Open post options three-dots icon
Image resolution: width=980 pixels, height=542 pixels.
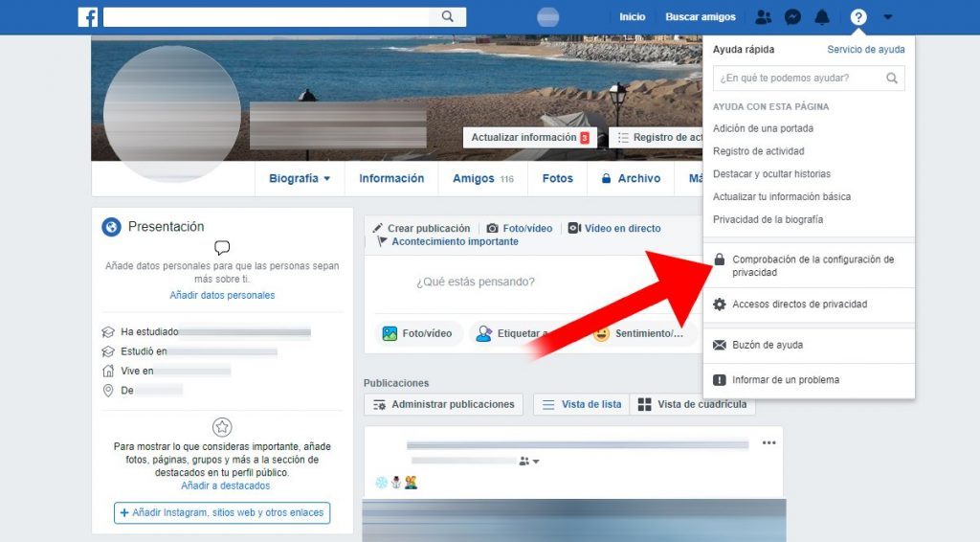[x=768, y=443]
